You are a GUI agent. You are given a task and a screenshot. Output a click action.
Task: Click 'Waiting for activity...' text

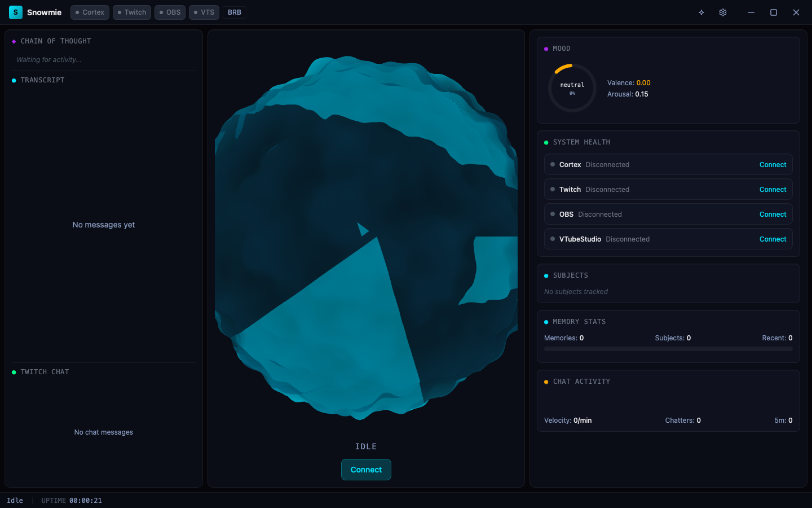[x=48, y=60]
